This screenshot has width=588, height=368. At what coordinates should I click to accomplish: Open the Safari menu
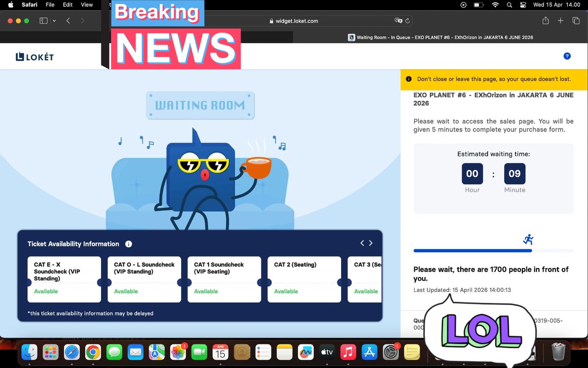click(x=29, y=5)
